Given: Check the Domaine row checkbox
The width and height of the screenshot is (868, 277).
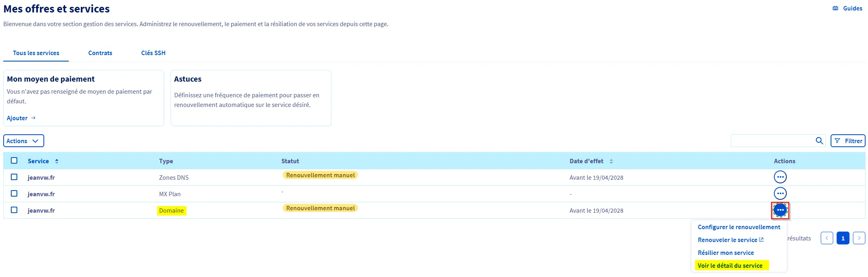Looking at the screenshot, I should 14,210.
